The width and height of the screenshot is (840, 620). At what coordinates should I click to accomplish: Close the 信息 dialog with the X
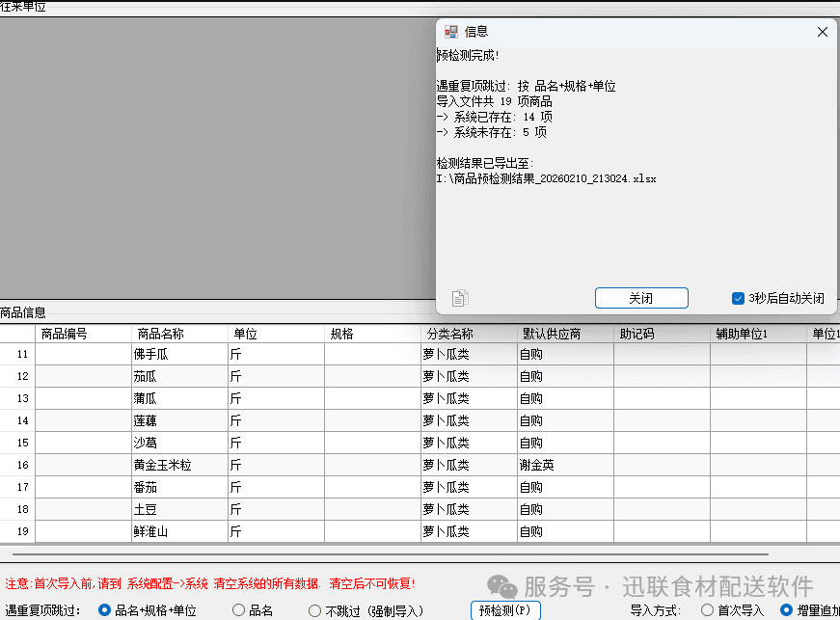pos(822,31)
